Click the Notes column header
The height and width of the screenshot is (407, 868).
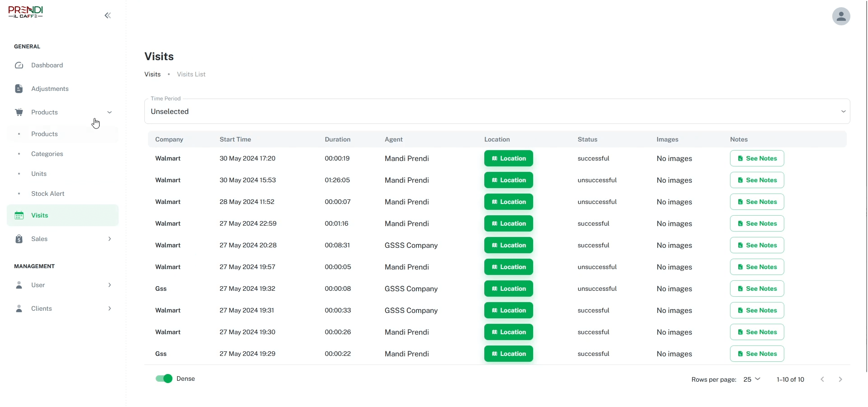tap(739, 139)
